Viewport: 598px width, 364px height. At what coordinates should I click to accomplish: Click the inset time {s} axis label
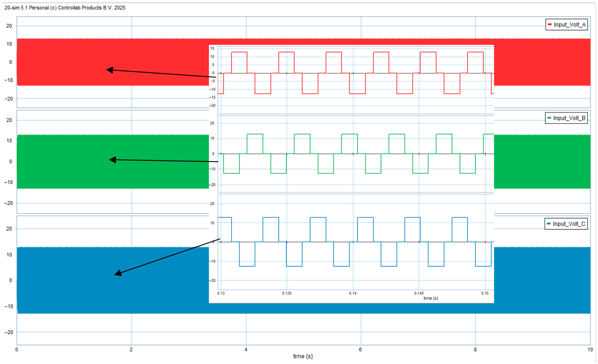click(x=431, y=298)
